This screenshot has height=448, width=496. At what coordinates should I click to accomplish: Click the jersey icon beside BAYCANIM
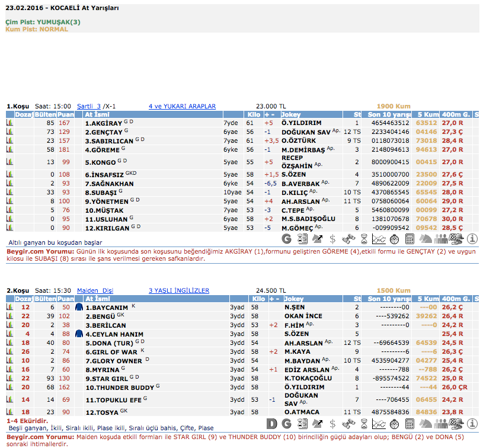pos(79,308)
